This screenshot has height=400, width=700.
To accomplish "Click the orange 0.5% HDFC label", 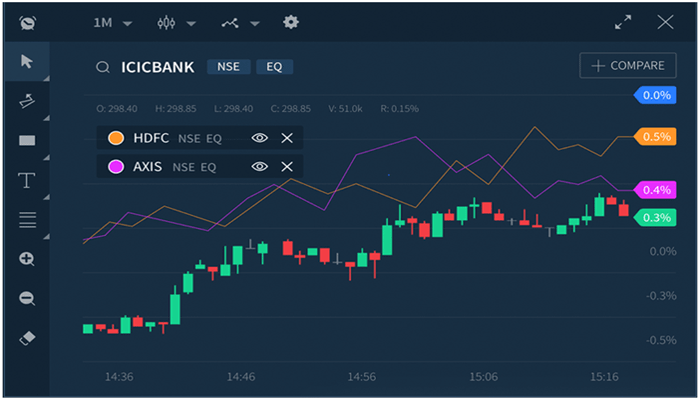I will [x=655, y=137].
